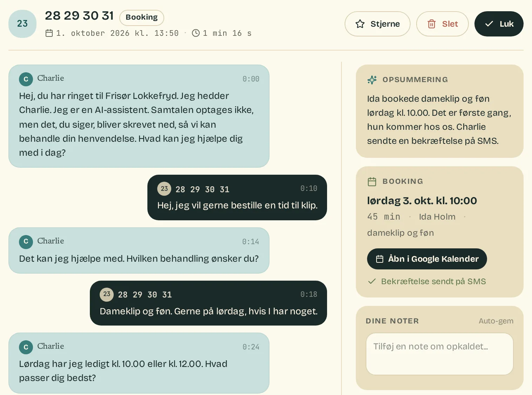The width and height of the screenshot is (532, 395).
Task: Click the trash can icon in Slet
Action: [x=432, y=24]
